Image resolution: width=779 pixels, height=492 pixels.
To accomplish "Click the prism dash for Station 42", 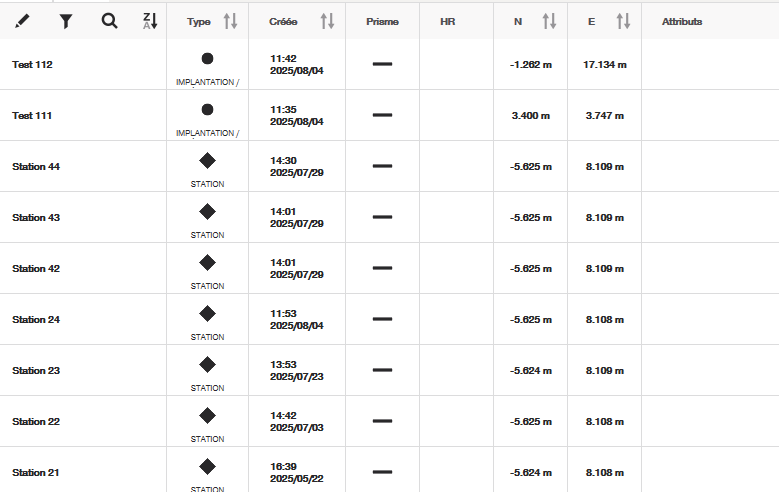I will (382, 268).
